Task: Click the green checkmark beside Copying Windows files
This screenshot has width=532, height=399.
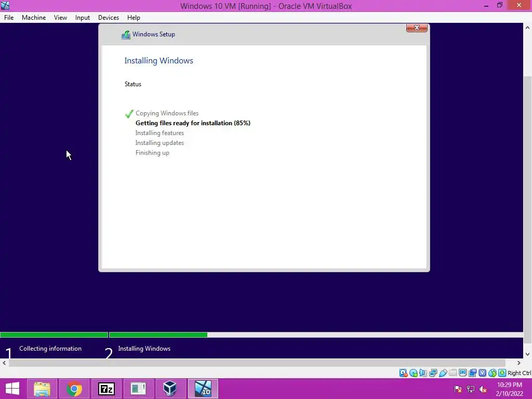Action: [x=129, y=114]
